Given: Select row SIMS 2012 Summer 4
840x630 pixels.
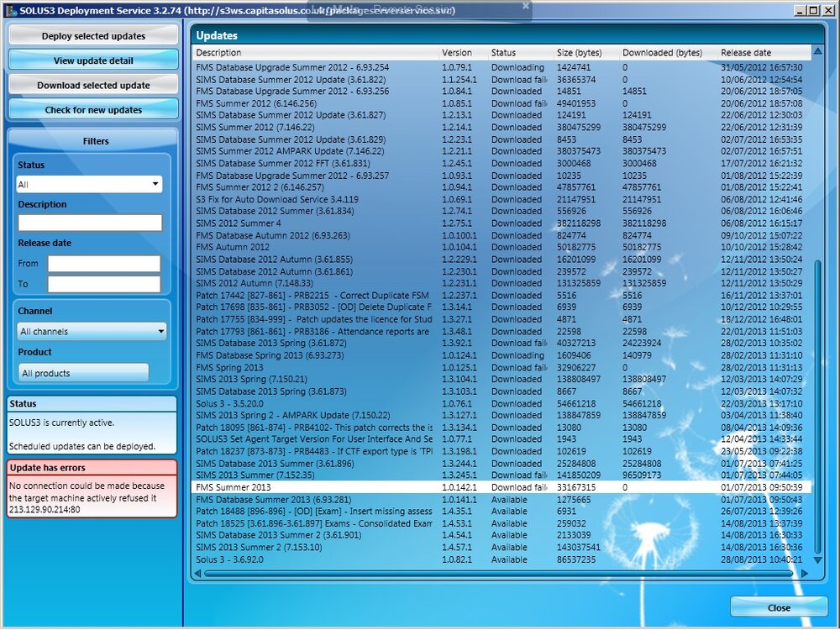Looking at the screenshot, I should point(501,223).
